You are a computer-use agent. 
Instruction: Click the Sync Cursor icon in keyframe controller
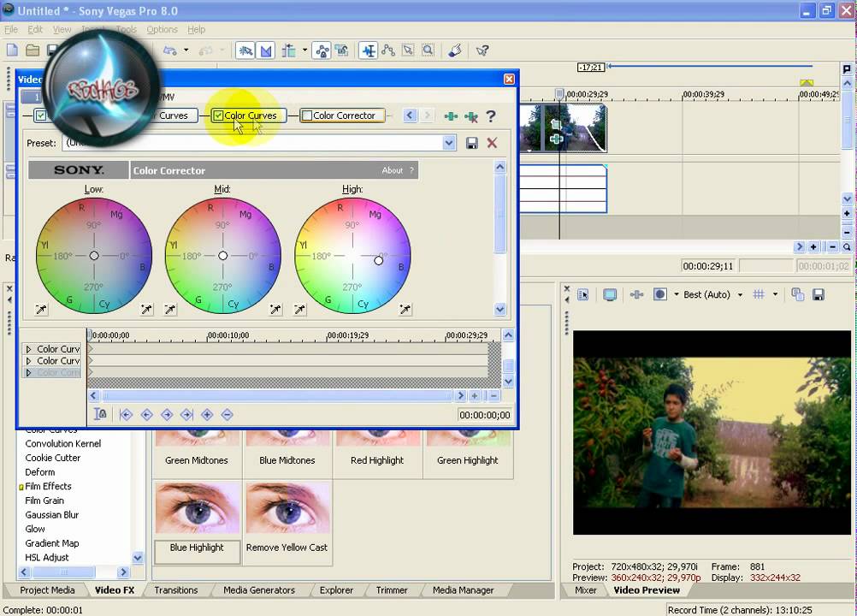point(101,414)
